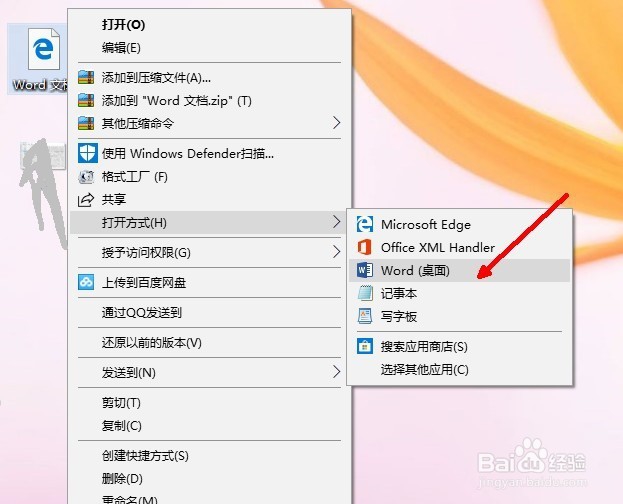Click the 格式工厂 icon

(86, 177)
